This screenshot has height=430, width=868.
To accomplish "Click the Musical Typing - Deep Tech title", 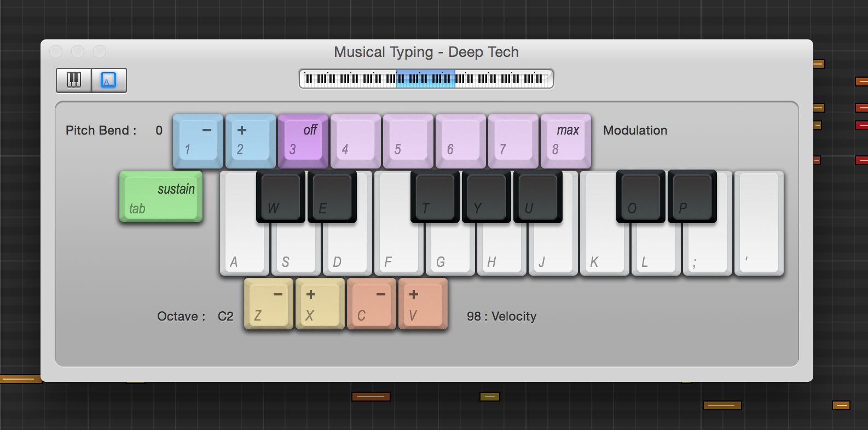I will pos(426,52).
